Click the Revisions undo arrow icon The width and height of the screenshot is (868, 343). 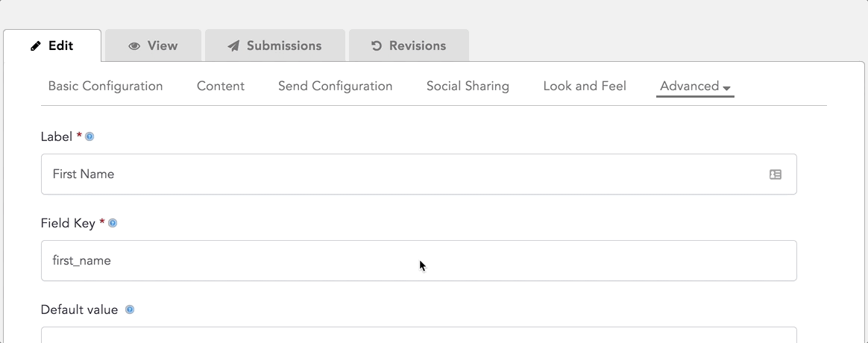point(377,45)
